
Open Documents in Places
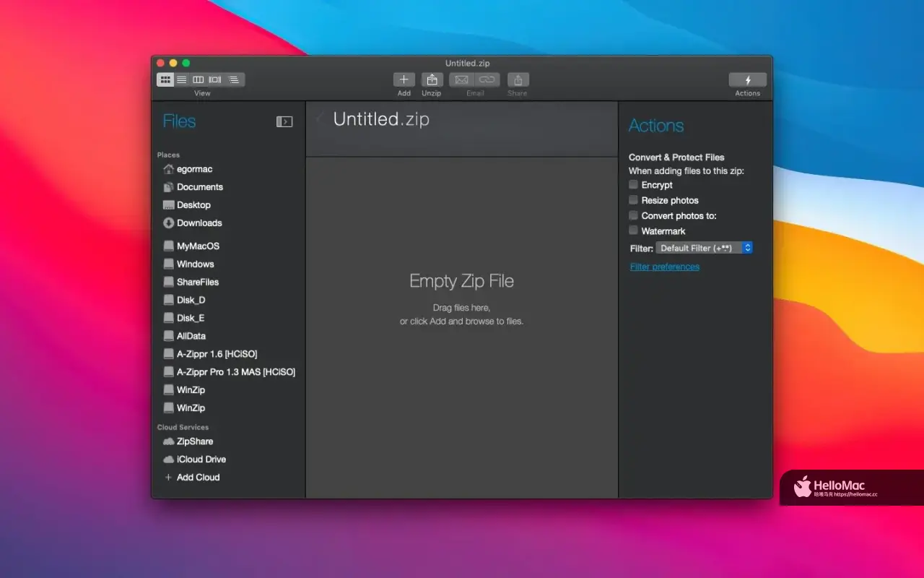tap(193, 187)
